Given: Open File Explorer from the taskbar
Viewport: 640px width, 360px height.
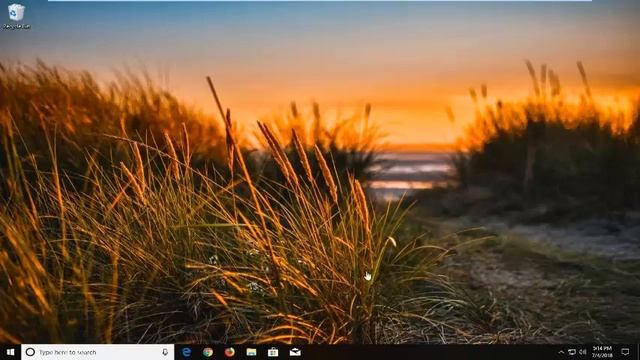Looking at the screenshot, I should coord(251,352).
